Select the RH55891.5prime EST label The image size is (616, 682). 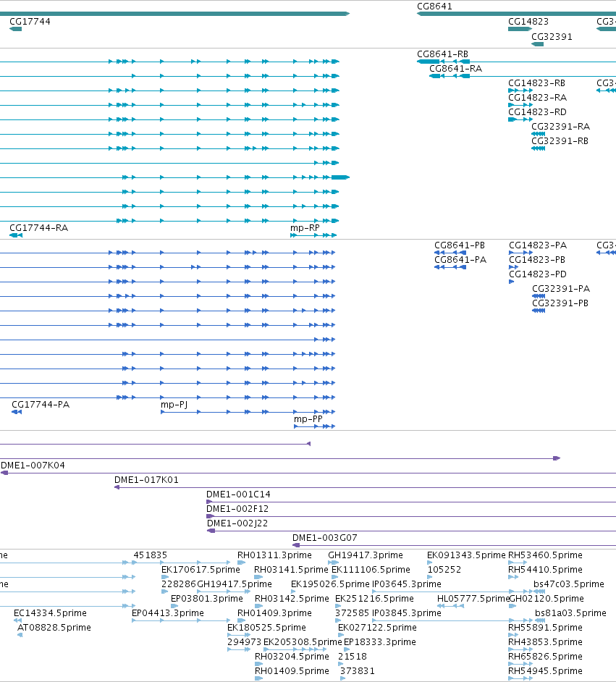545,627
